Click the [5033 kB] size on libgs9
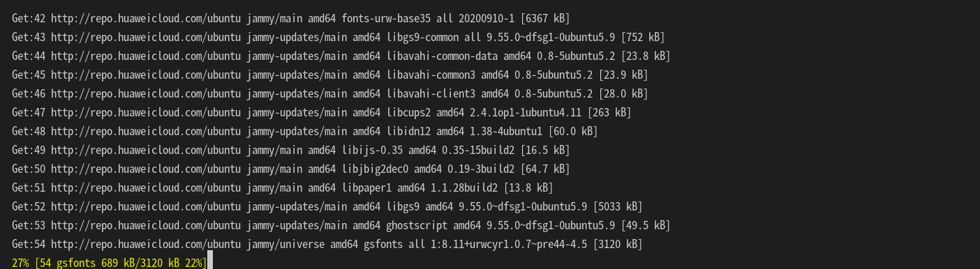The width and height of the screenshot is (980, 269). pyautogui.click(x=618, y=207)
